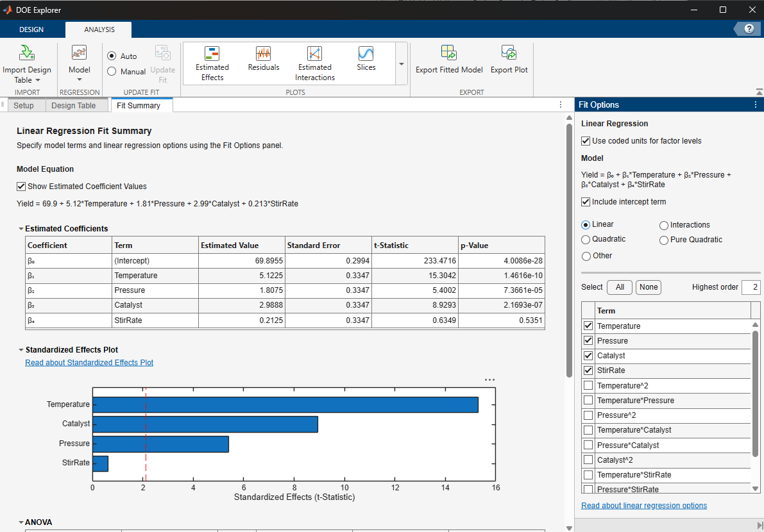Uncheck the Temperature term checkbox
The width and height of the screenshot is (764, 532).
(588, 326)
